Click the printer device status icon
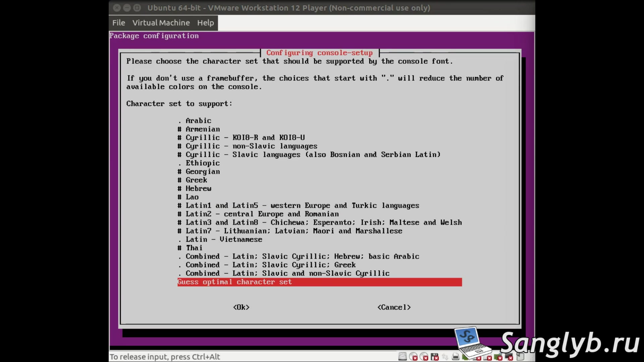Screen dimensions: 644x362 coord(455,356)
